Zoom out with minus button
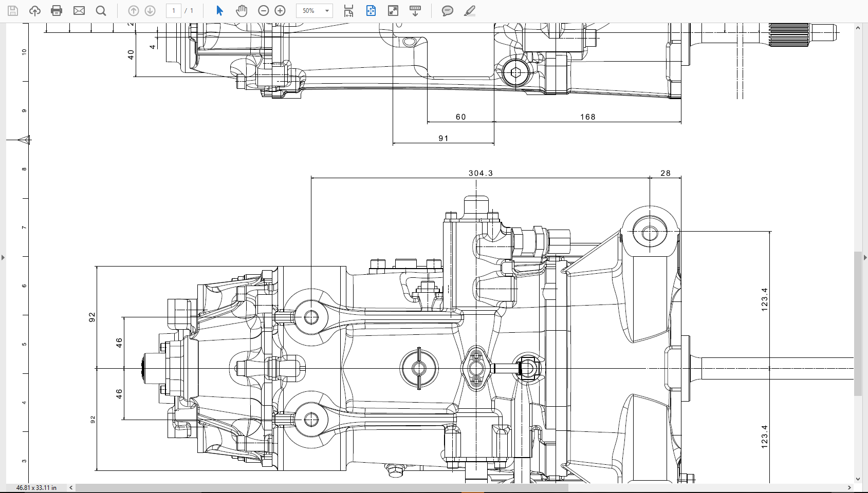Screen dimensions: 868x493 pos(264,11)
